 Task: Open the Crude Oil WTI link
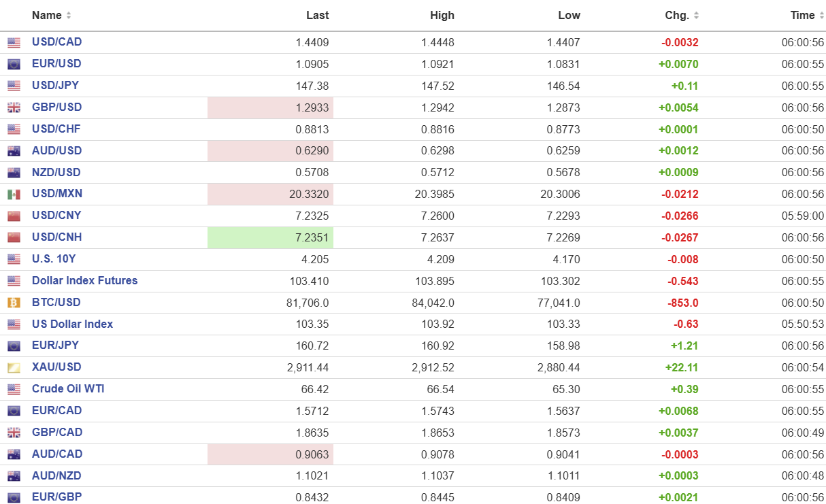click(68, 389)
